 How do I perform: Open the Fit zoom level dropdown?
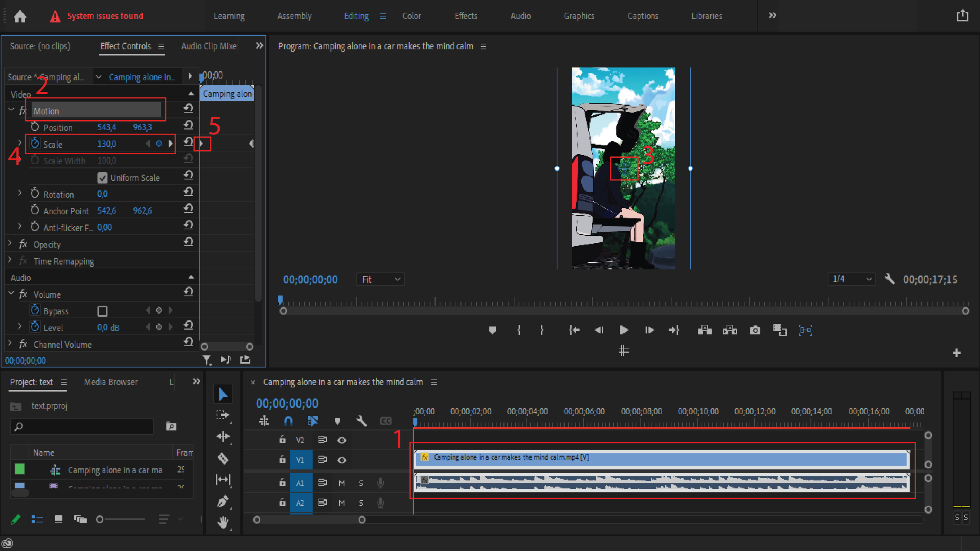coord(380,280)
